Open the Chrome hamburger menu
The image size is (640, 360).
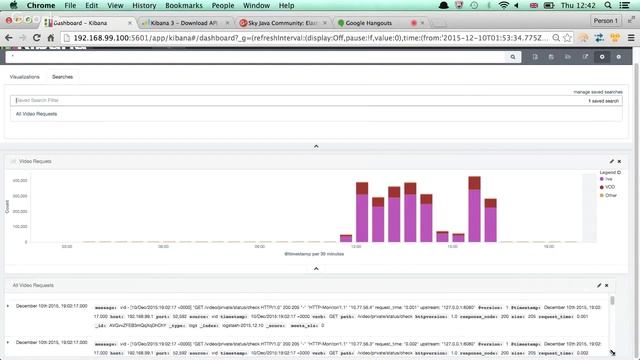(x=631, y=38)
